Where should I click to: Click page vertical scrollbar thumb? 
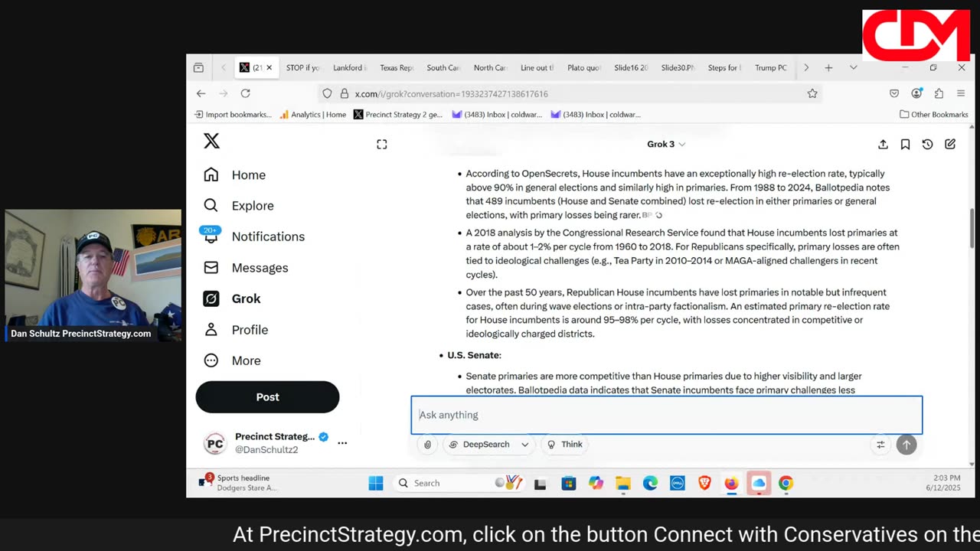(972, 227)
